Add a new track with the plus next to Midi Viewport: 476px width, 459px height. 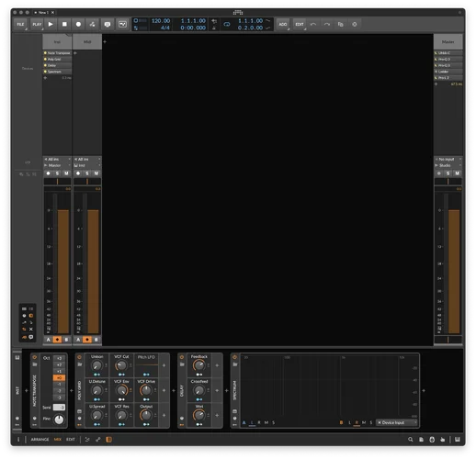[105, 41]
